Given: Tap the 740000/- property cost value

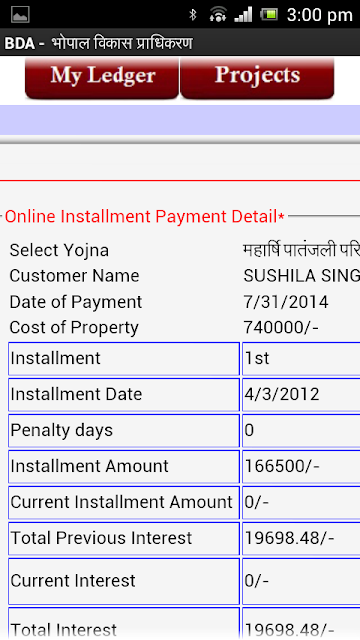Looking at the screenshot, I should (x=281, y=328).
